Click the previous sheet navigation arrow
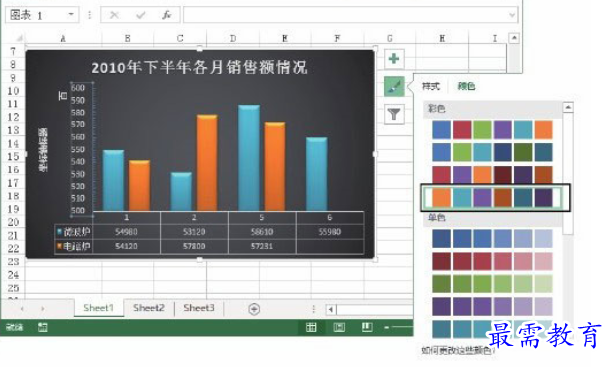Viewport: 610px width, 367px height. click(x=22, y=309)
